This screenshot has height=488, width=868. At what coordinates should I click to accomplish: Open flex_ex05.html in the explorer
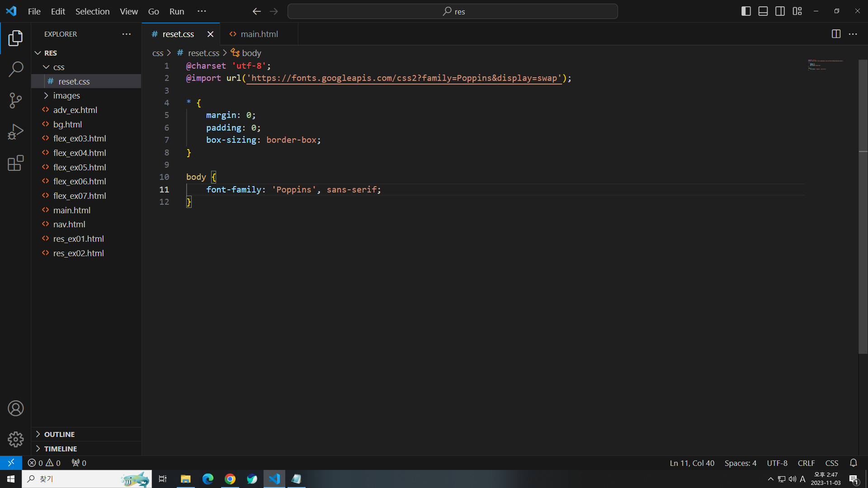point(80,167)
